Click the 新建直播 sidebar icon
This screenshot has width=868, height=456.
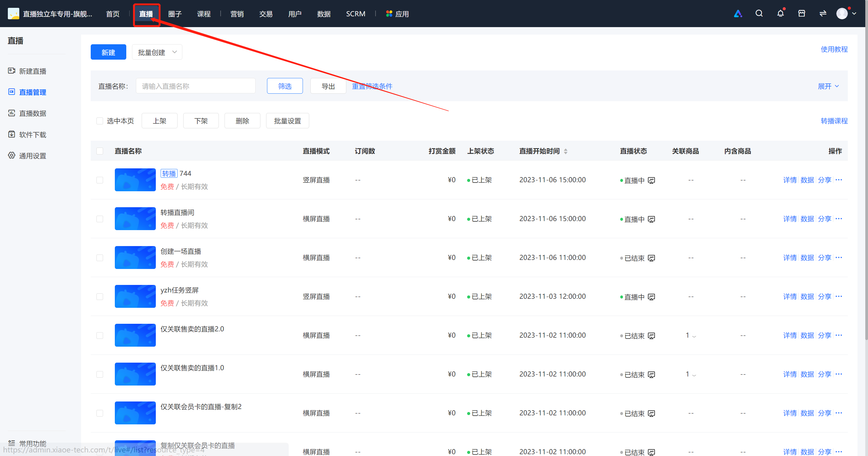click(x=11, y=71)
